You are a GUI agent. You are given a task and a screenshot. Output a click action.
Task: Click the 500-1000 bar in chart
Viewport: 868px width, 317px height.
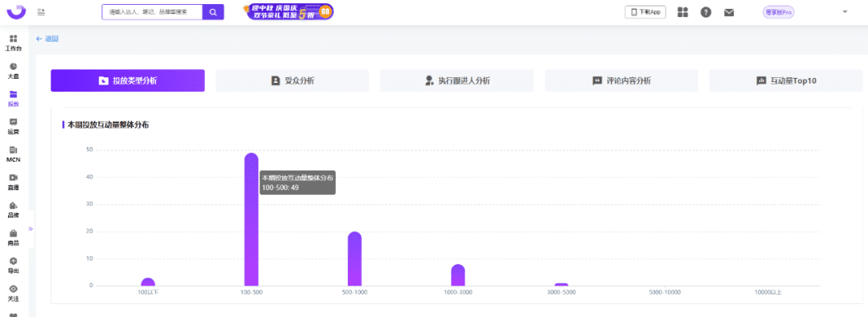pyautogui.click(x=355, y=259)
